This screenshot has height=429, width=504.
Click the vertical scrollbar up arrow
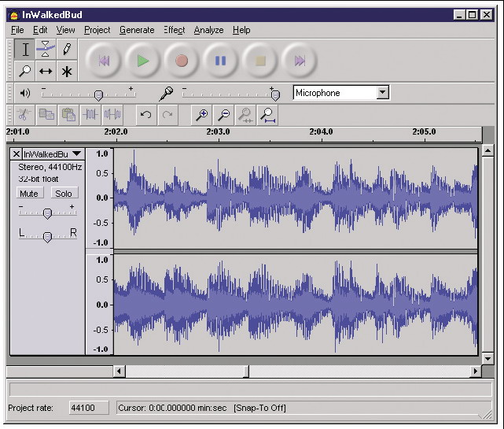pos(488,150)
